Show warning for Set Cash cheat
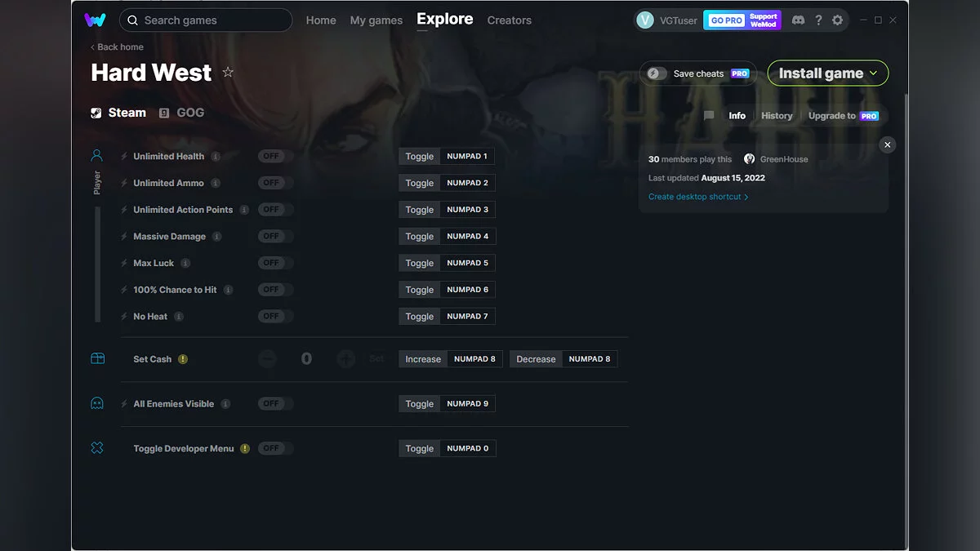The image size is (980, 551). point(183,359)
